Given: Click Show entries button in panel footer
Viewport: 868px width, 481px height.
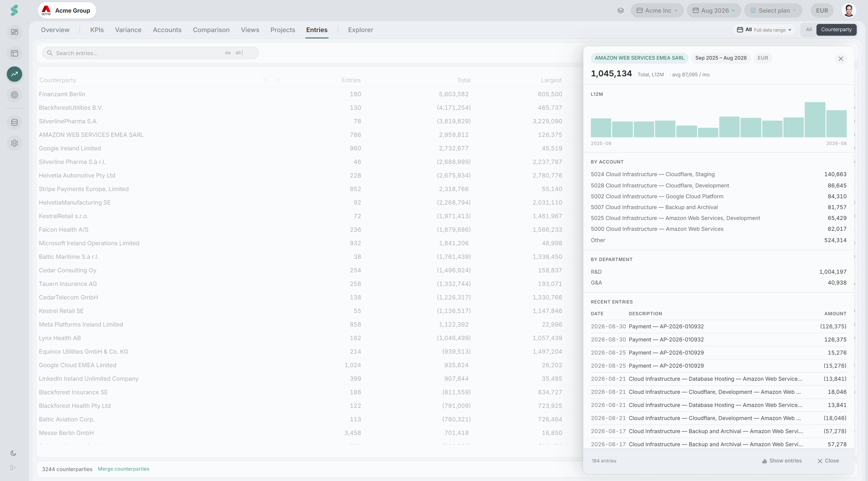Looking at the screenshot, I should coord(782,461).
